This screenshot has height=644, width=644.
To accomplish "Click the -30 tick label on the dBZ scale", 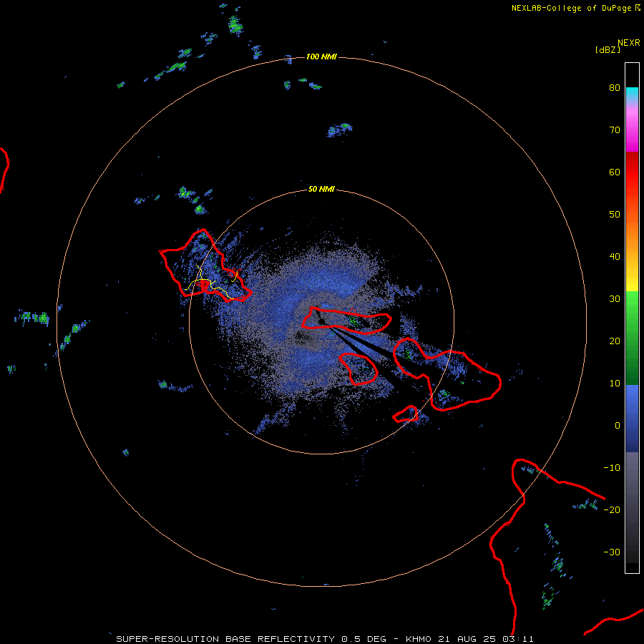I will (612, 552).
